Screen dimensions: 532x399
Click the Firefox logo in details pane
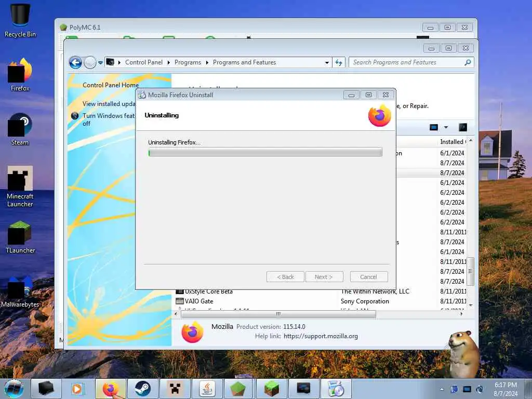[x=192, y=332]
